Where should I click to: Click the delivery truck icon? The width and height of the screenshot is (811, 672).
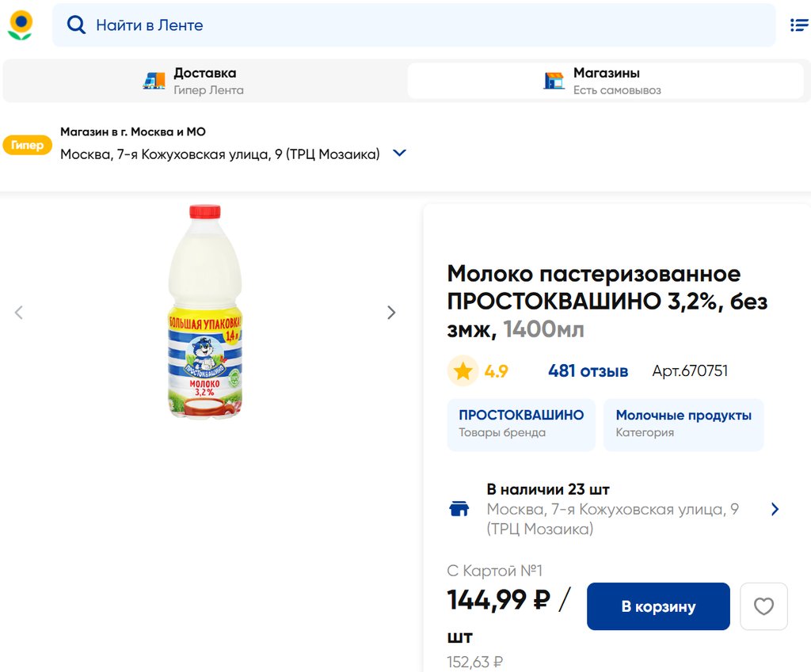(x=154, y=81)
